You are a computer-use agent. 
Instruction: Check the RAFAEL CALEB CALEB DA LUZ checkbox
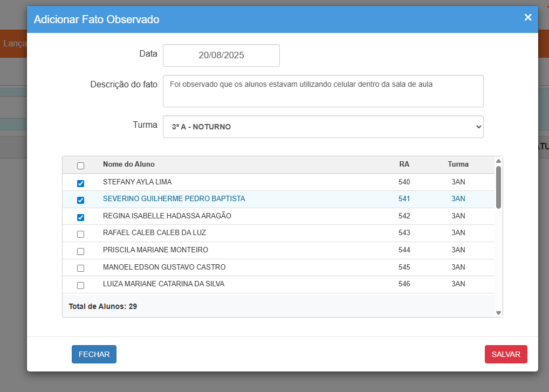click(81, 234)
